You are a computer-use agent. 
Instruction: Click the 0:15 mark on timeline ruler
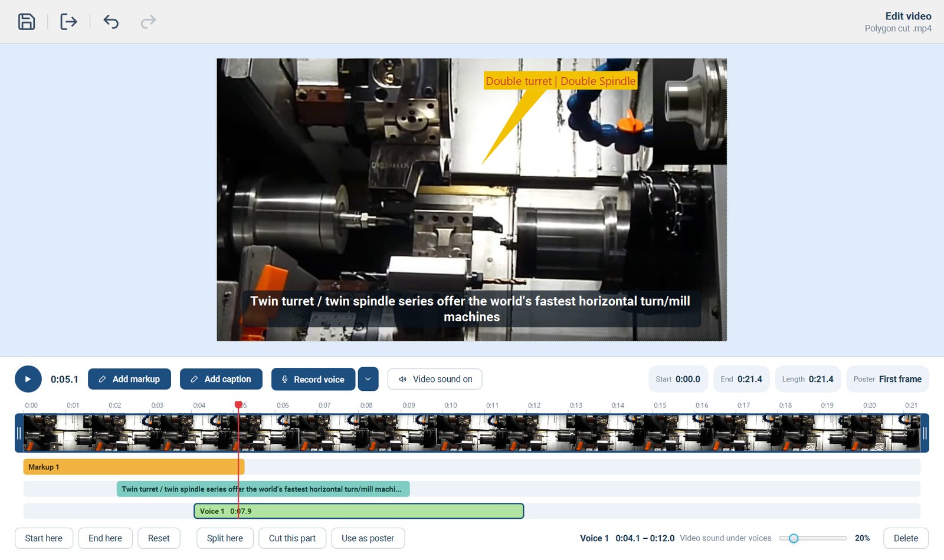[x=660, y=406]
